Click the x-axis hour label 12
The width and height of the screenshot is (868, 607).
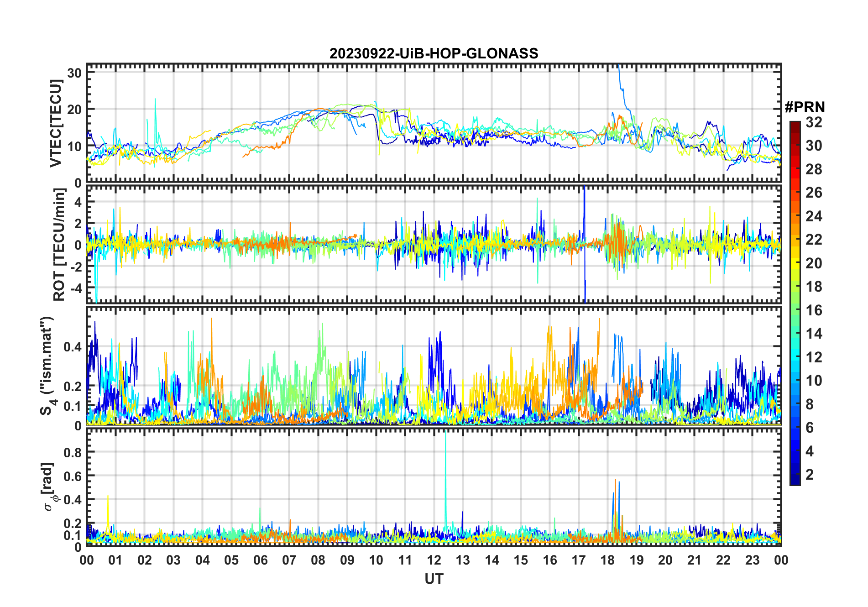click(434, 560)
